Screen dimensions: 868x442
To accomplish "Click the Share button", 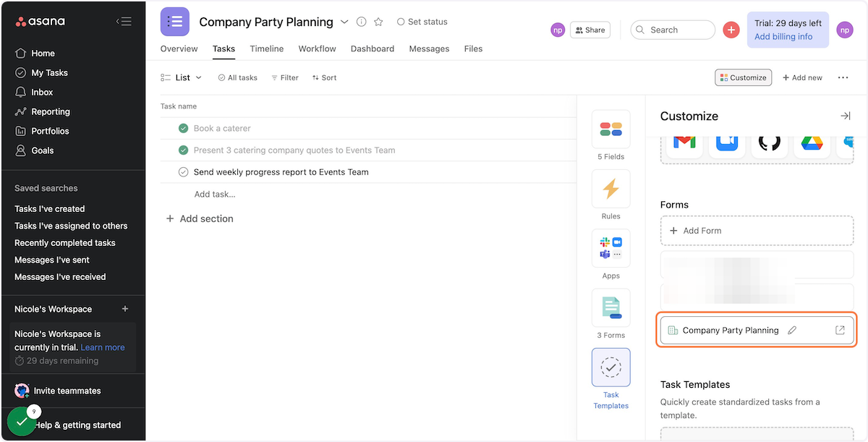I will pyautogui.click(x=590, y=30).
